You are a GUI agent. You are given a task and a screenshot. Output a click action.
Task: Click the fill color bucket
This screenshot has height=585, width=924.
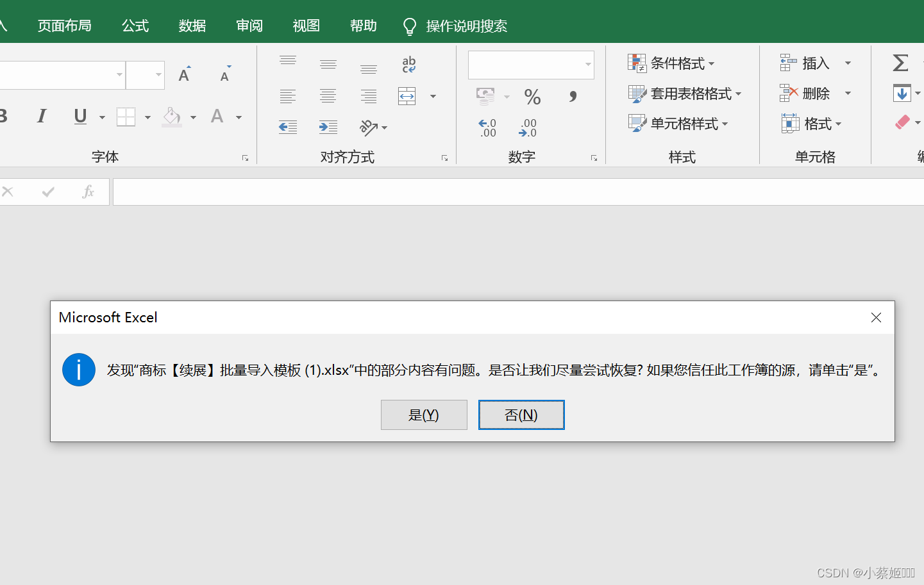tap(172, 117)
